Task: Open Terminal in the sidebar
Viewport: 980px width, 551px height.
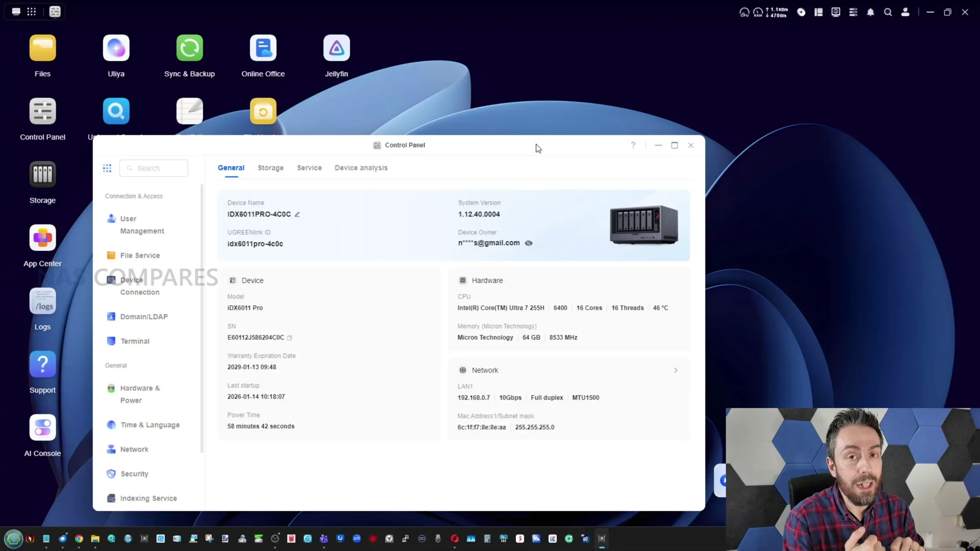Action: tap(135, 341)
